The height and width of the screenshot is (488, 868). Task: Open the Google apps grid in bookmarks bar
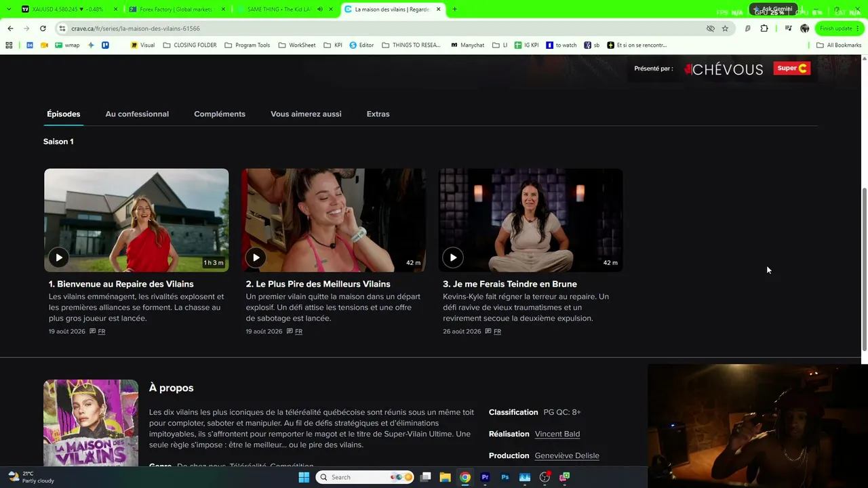click(x=9, y=45)
